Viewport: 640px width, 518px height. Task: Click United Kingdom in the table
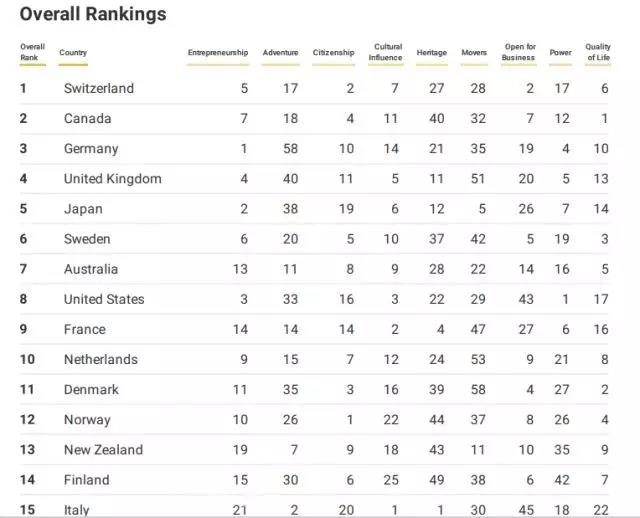112,179
